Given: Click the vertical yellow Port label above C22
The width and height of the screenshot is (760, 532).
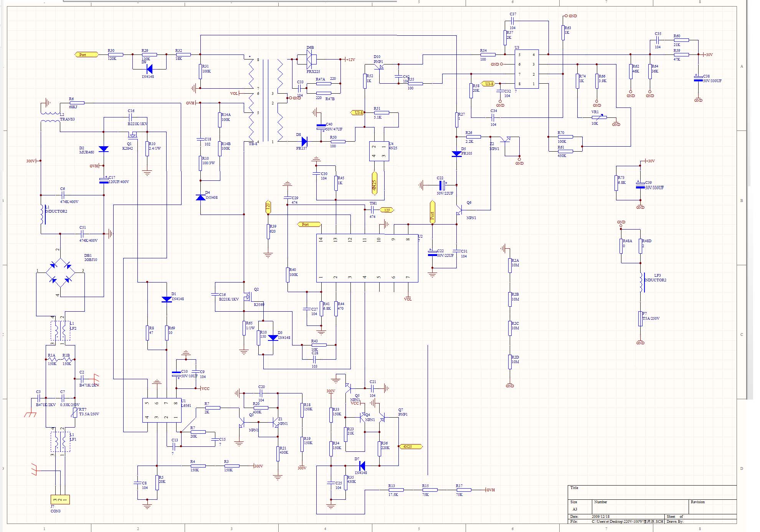Looking at the screenshot, I should [432, 212].
